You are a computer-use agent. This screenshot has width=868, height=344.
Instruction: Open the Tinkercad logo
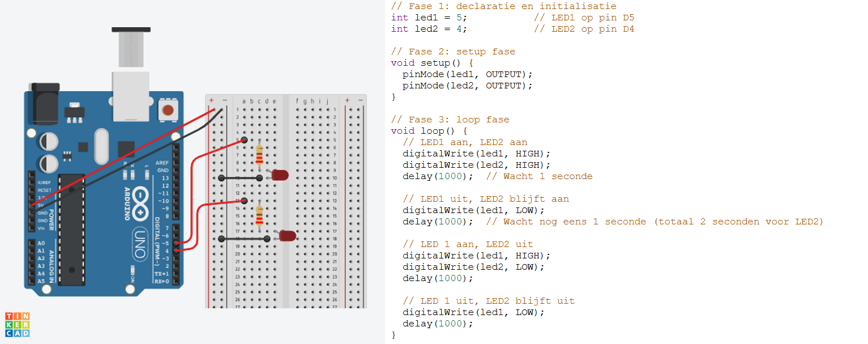(x=18, y=325)
